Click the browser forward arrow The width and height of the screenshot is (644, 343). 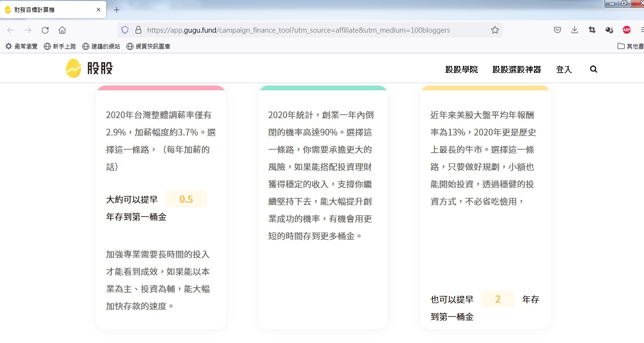[28, 30]
